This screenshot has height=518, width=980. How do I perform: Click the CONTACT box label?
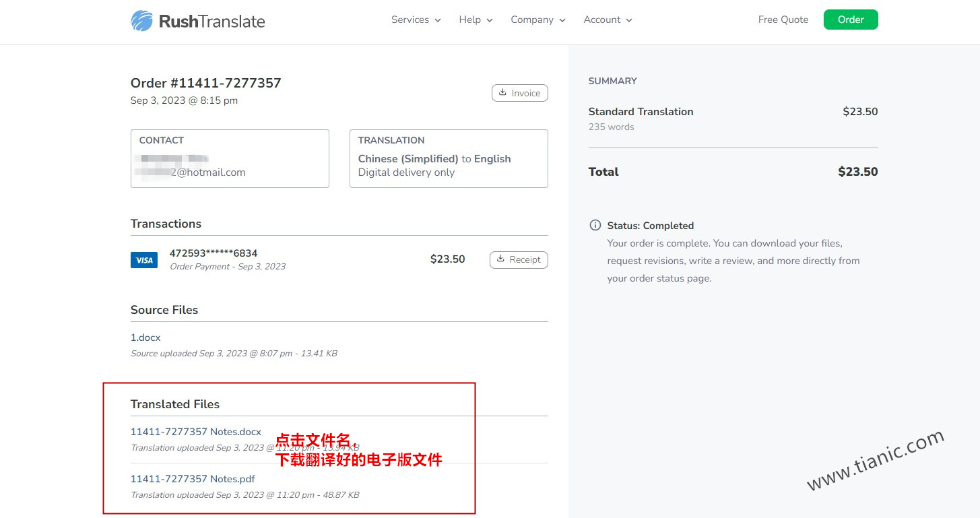point(161,140)
